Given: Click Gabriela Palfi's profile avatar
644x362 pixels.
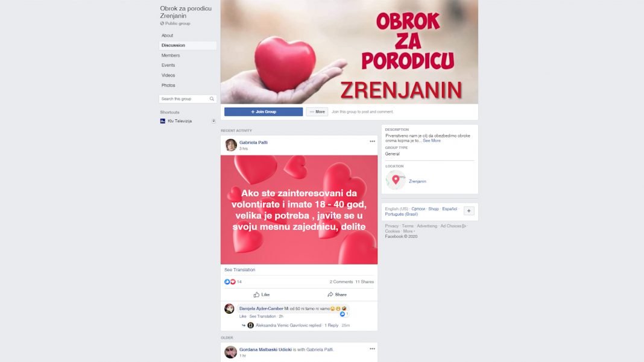Looking at the screenshot, I should [x=231, y=145].
